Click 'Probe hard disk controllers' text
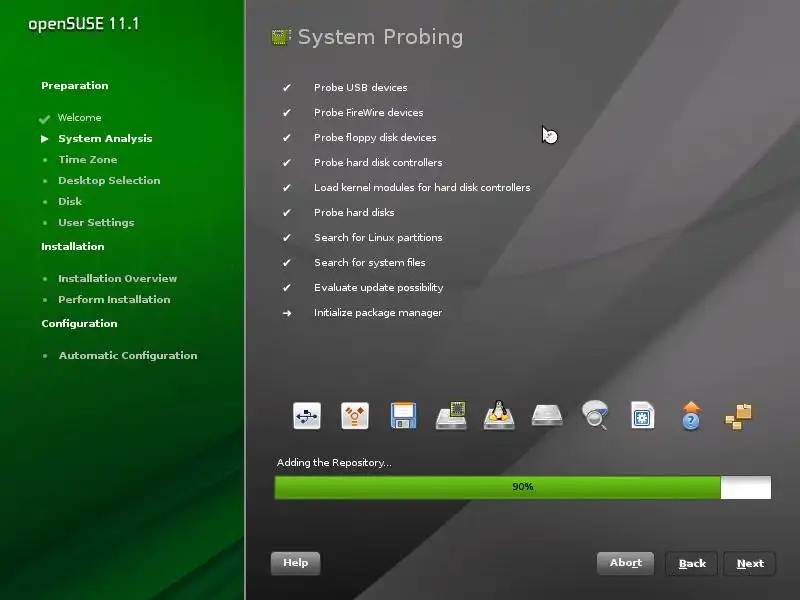 click(378, 163)
